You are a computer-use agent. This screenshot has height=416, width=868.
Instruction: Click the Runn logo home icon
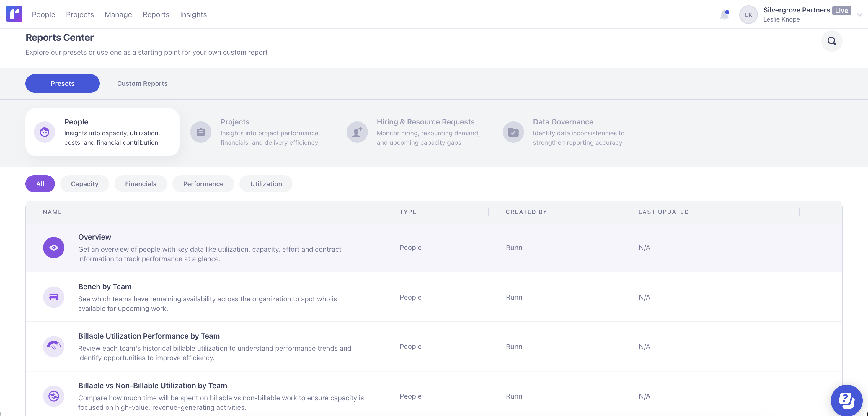pyautogui.click(x=14, y=14)
